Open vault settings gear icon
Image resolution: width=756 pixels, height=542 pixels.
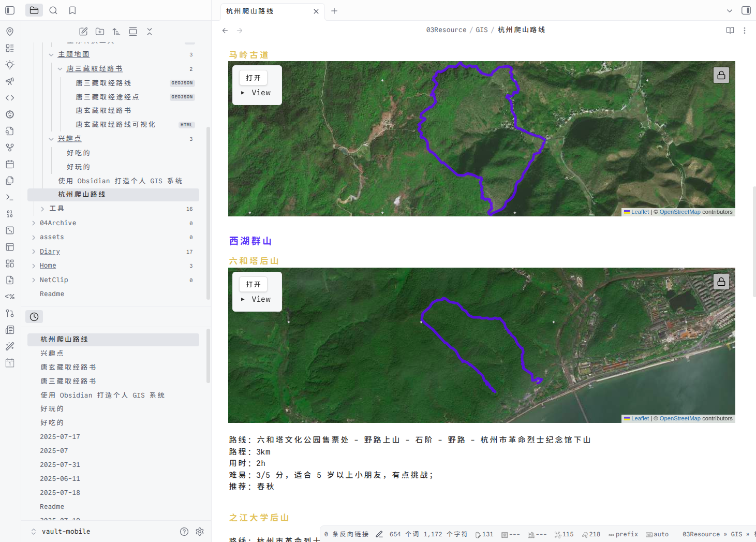[200, 532]
